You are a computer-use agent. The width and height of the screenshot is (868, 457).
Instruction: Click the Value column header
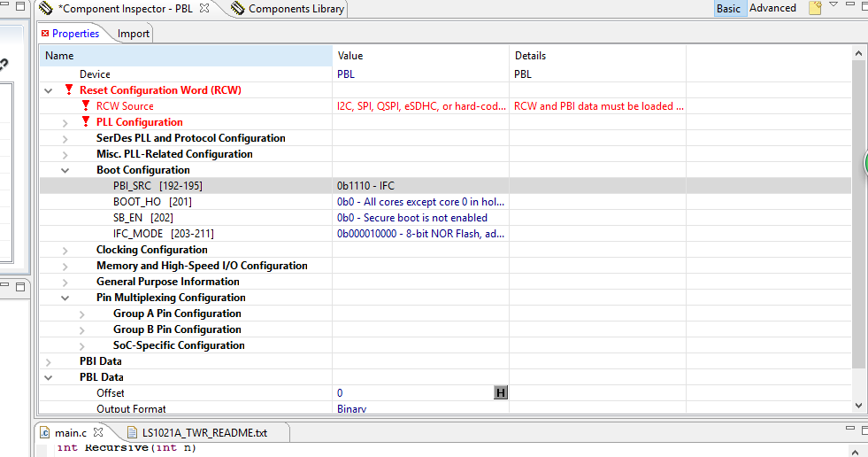click(420, 56)
